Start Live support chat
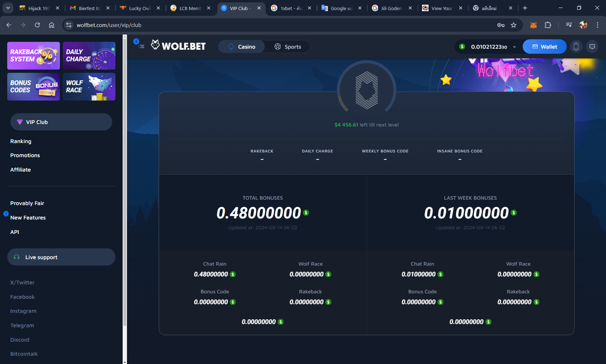606x364 pixels. coord(61,257)
